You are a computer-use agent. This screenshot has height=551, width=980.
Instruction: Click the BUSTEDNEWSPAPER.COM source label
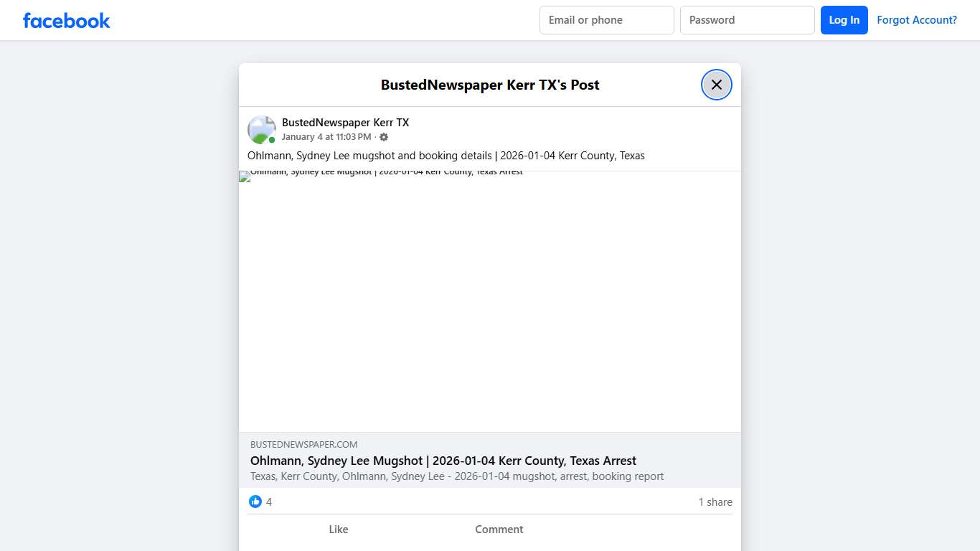303,444
